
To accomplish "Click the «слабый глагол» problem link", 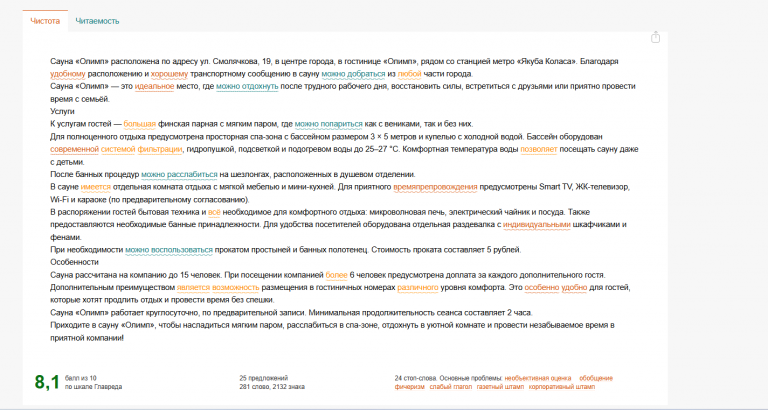I will coord(451,387).
